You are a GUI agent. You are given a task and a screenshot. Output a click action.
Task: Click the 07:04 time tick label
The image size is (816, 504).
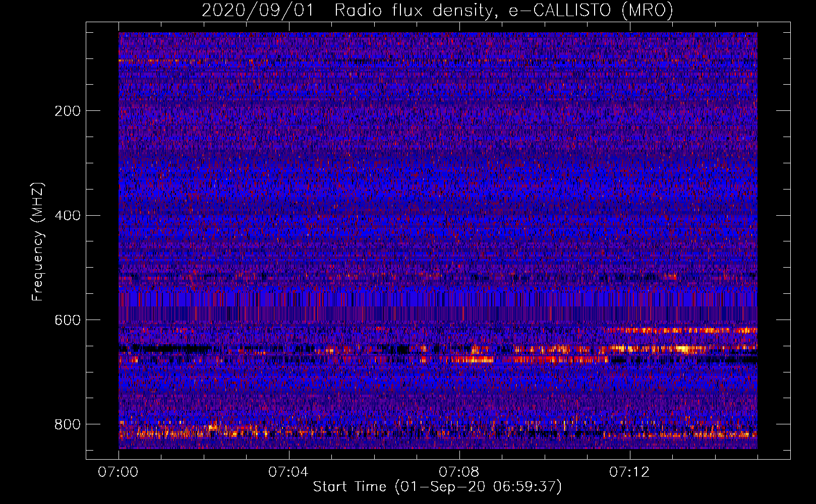click(x=288, y=472)
